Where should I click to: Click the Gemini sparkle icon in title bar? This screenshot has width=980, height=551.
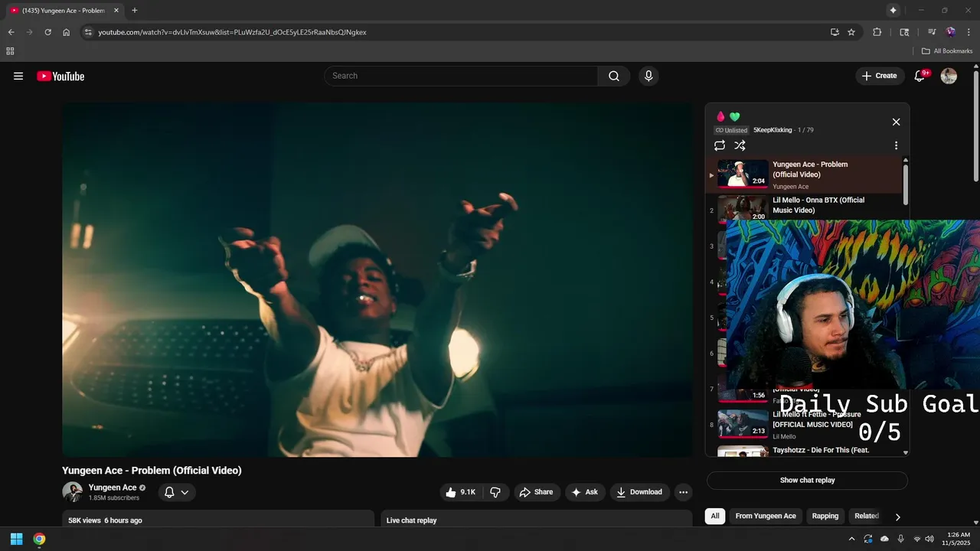click(893, 10)
